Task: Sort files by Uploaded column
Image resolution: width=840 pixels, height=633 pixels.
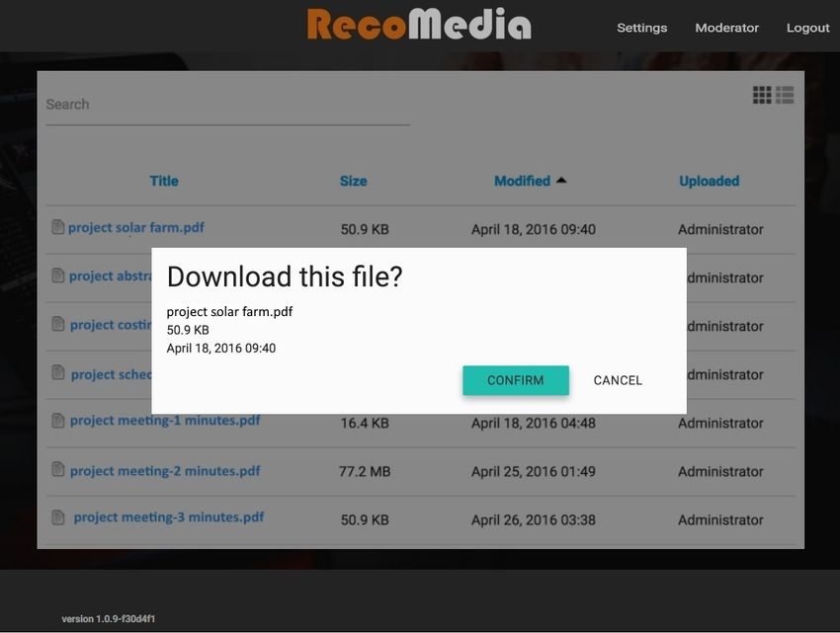Action: 710,181
